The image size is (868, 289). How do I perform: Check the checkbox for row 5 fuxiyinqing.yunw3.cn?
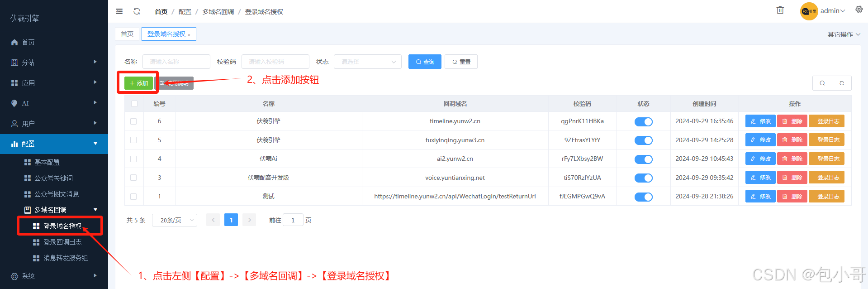tap(133, 140)
